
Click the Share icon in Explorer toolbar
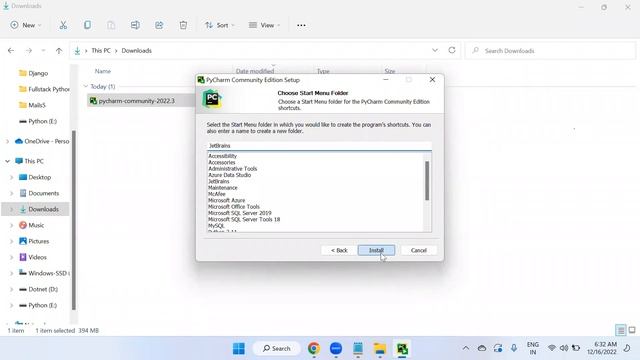(159, 25)
